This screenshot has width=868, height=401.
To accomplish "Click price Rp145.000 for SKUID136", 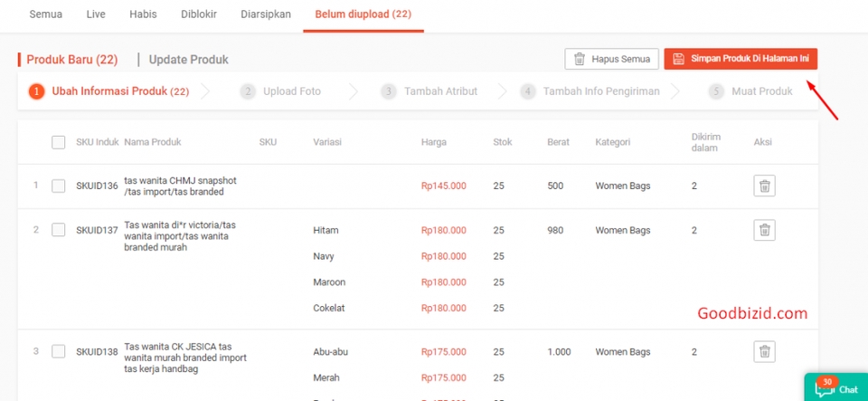I will tap(443, 186).
